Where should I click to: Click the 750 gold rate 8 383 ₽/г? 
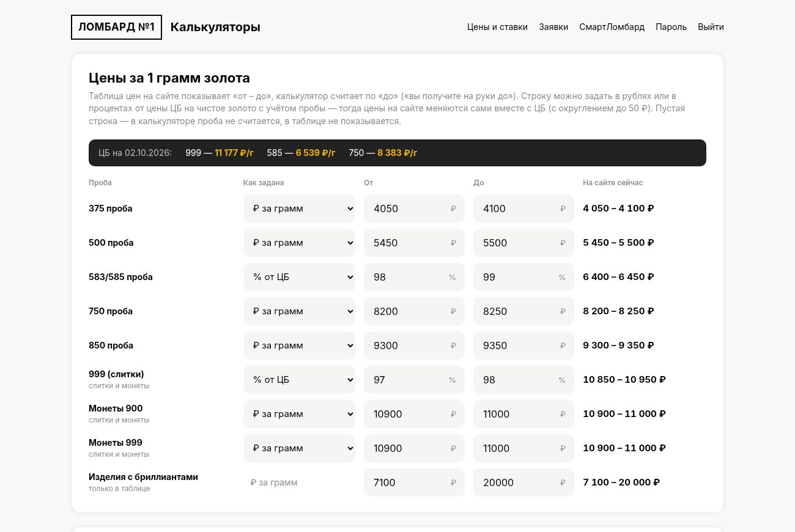point(398,153)
